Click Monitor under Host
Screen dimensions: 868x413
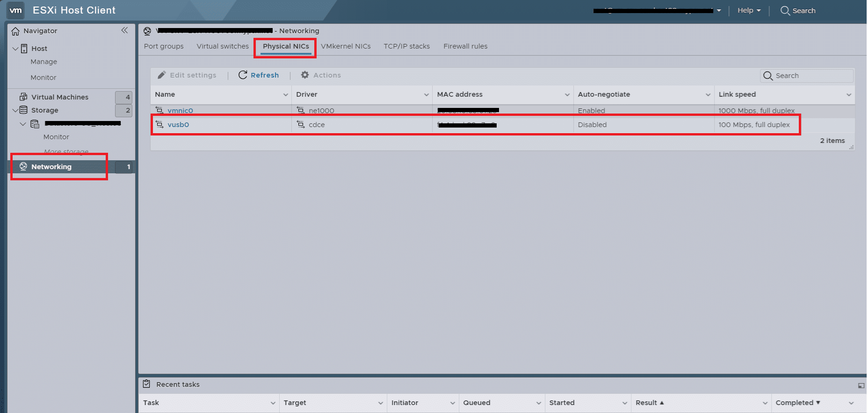coord(43,78)
